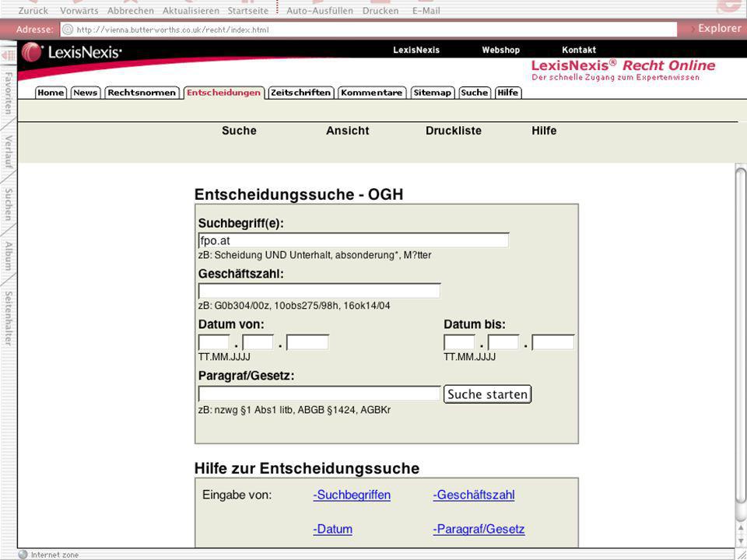Click the Hilfe zur Entscheidungssuche heading
Viewport: 747px width, 560px height.
coord(307,468)
